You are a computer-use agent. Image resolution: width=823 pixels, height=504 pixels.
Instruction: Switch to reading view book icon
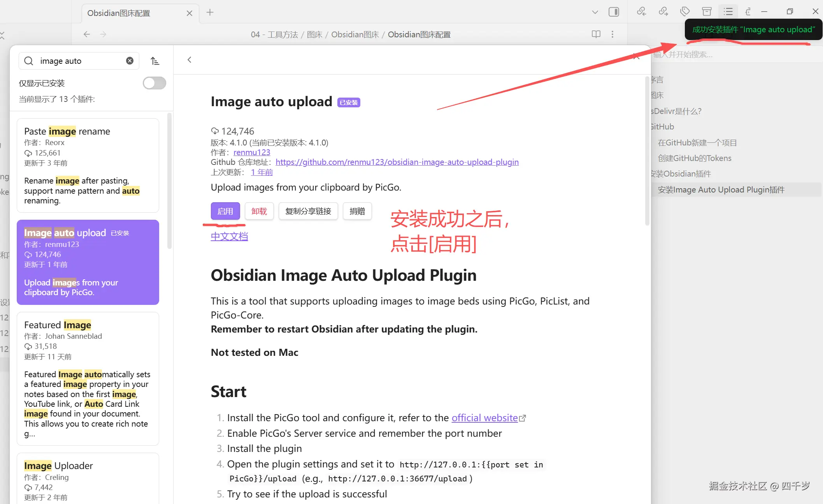pos(596,34)
